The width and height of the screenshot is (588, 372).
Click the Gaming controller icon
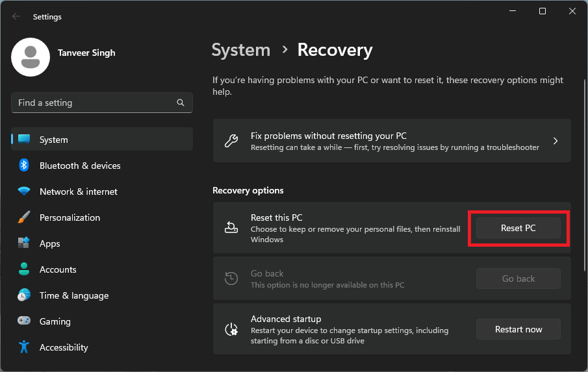(x=24, y=321)
